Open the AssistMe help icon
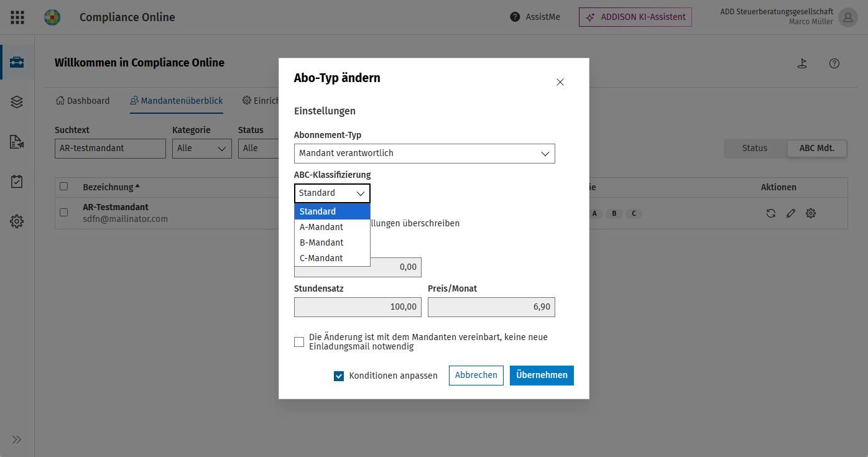The width and height of the screenshot is (868, 457). pos(515,17)
